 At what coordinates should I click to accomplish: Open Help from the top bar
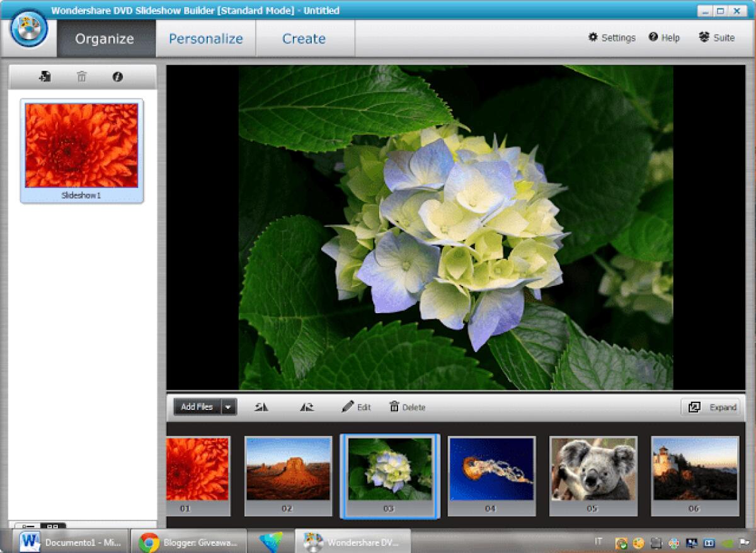(664, 38)
